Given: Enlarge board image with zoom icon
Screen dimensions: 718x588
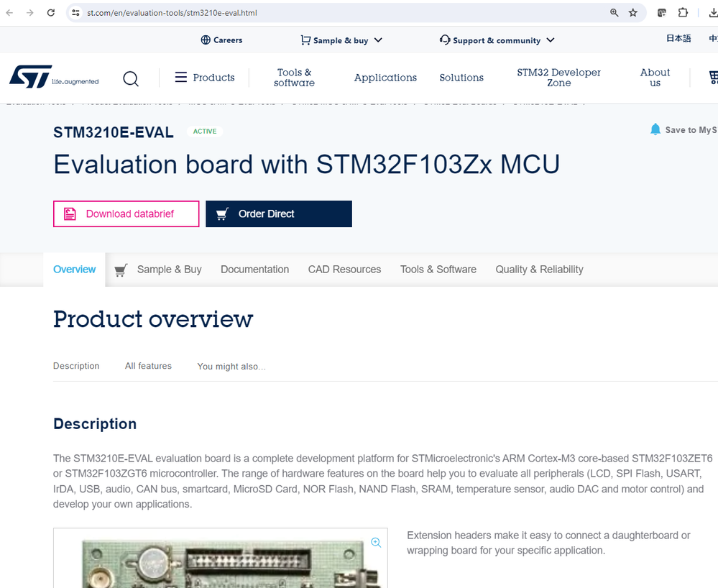Looking at the screenshot, I should (x=376, y=542).
